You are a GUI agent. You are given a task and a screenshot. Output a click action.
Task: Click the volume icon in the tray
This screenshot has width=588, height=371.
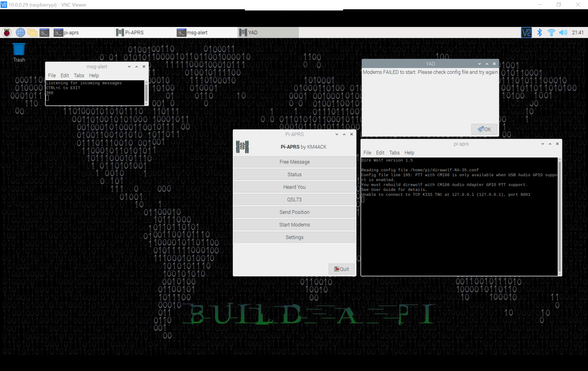[x=563, y=32]
